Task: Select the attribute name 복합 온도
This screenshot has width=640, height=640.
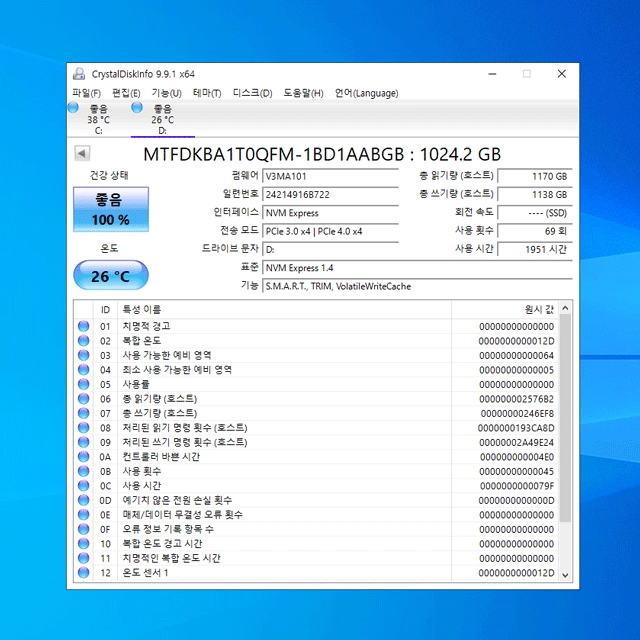Action: (x=142, y=341)
